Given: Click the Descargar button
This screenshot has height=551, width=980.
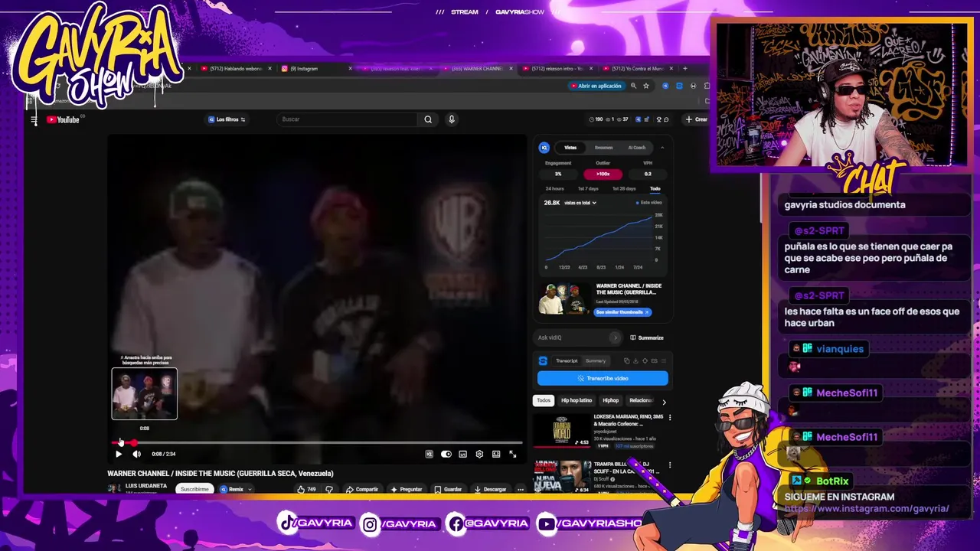Looking at the screenshot, I should pyautogui.click(x=490, y=489).
